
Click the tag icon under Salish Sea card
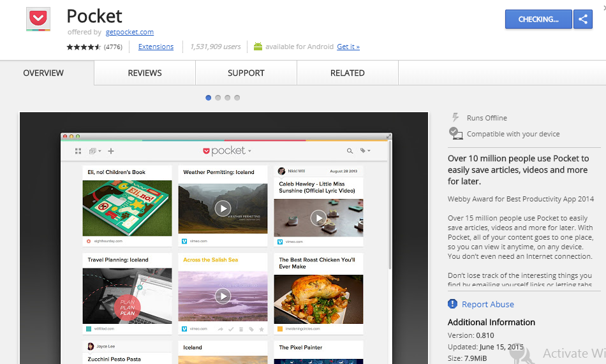[x=251, y=329]
